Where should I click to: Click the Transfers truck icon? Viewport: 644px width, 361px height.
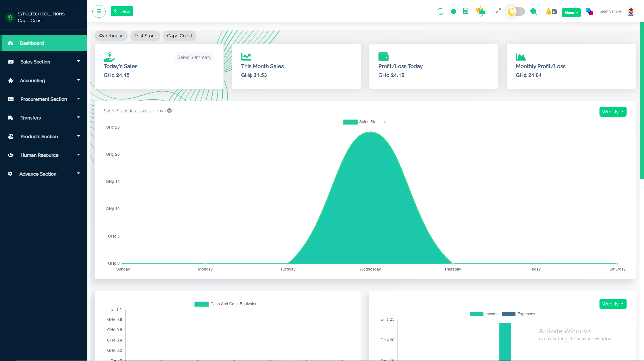11,118
